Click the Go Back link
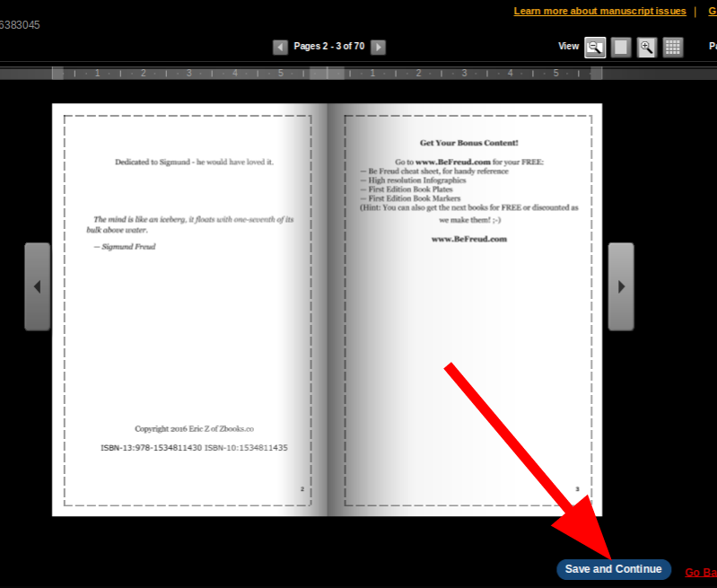The width and height of the screenshot is (717, 588). pos(701,573)
